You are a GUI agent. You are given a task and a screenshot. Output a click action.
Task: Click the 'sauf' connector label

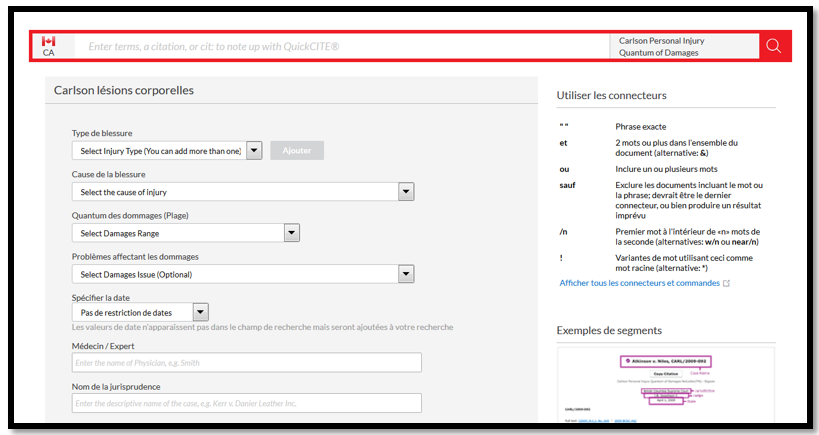point(567,185)
